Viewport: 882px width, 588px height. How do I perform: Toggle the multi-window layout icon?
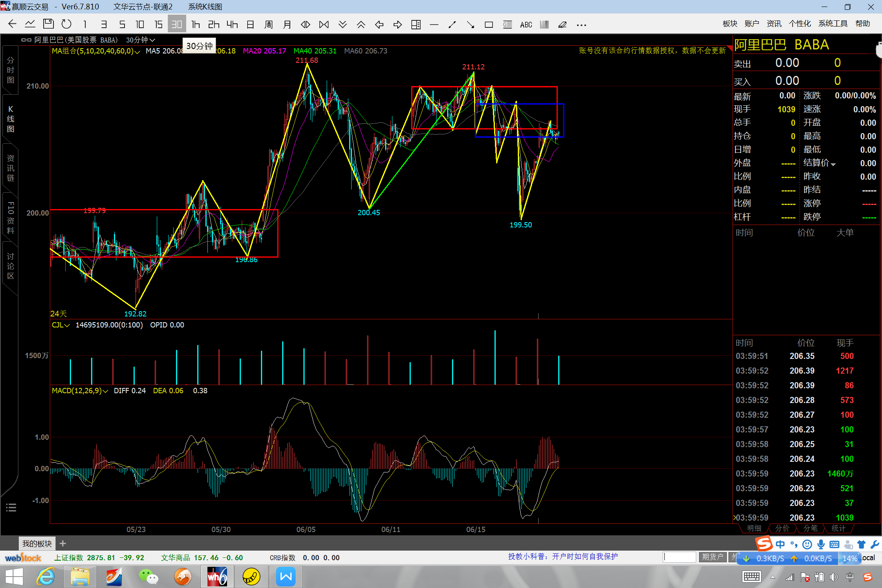coord(416,24)
